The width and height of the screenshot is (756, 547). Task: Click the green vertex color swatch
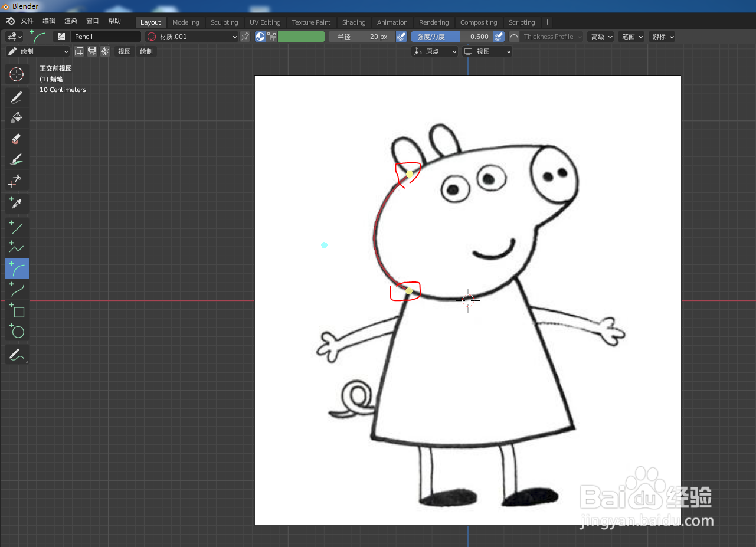pyautogui.click(x=301, y=36)
